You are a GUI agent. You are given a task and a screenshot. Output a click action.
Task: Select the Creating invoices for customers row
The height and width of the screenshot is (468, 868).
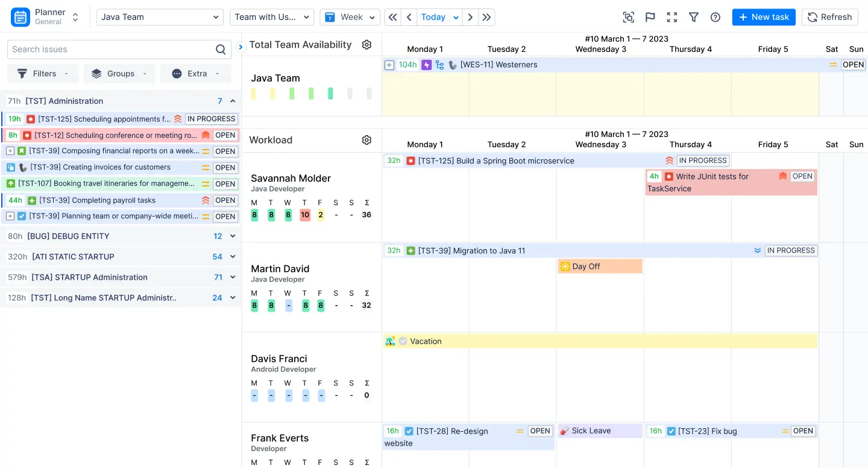point(121,168)
